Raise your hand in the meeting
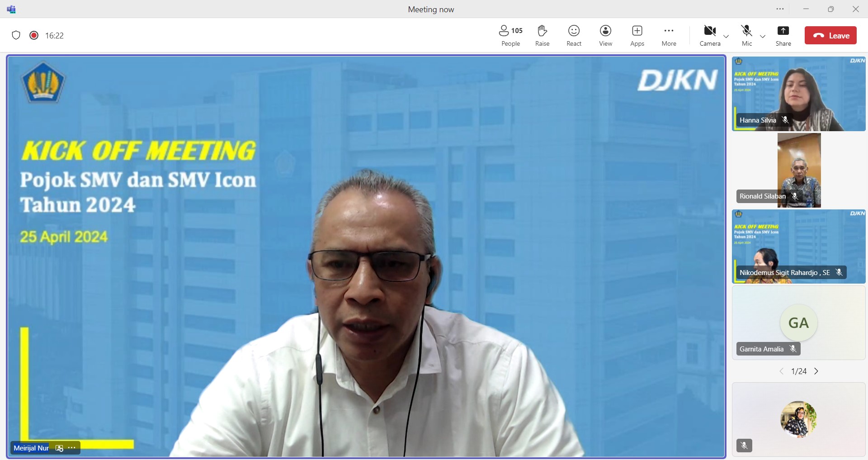 (542, 35)
